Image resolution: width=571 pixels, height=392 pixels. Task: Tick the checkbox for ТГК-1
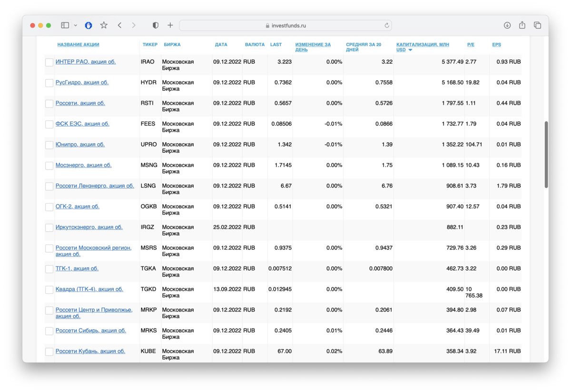click(49, 269)
